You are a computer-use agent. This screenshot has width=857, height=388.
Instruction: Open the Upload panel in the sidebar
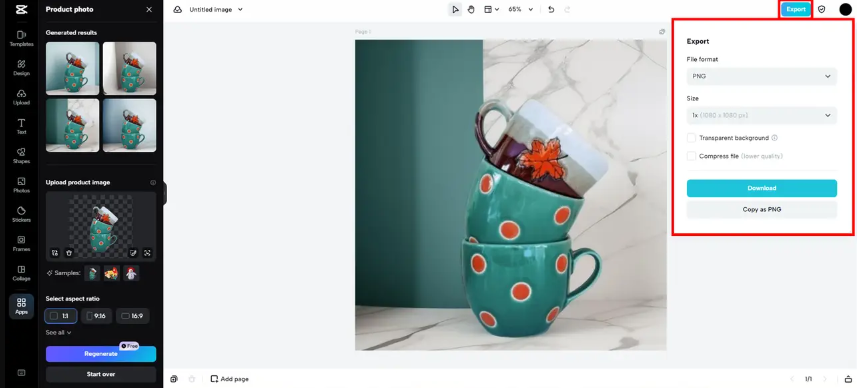(x=21, y=97)
